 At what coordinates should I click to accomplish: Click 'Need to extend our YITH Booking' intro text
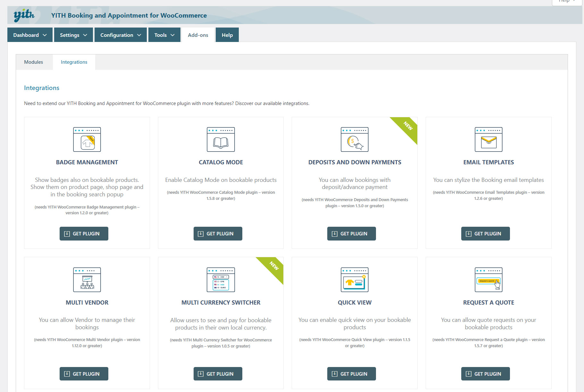tap(167, 103)
